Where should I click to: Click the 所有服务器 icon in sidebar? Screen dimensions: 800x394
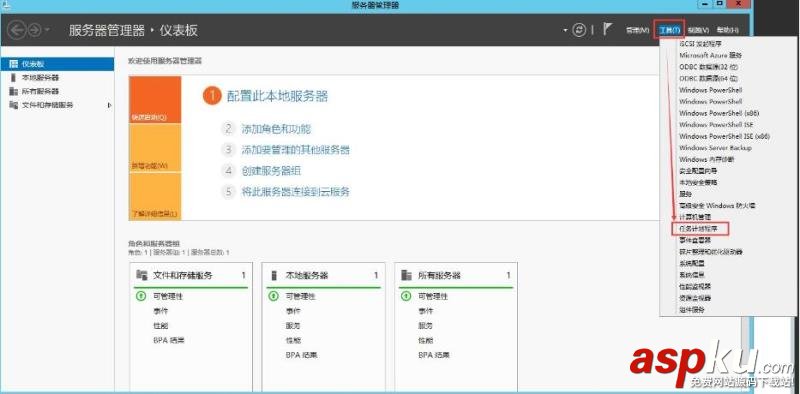[x=13, y=91]
